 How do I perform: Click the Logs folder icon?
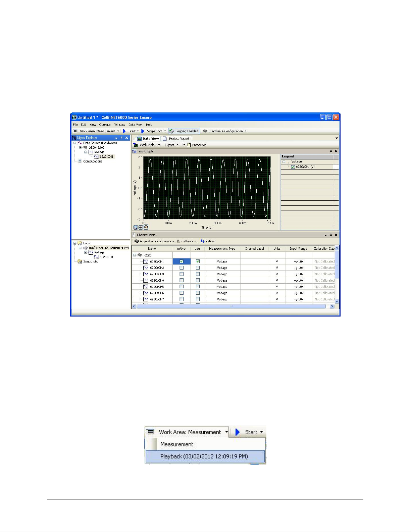(80, 243)
